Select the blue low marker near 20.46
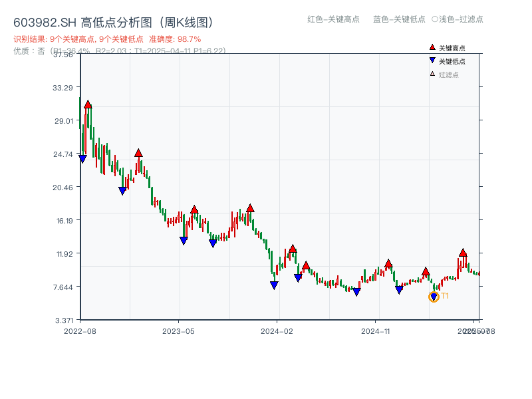The height and width of the screenshot is (399, 532). (x=122, y=191)
